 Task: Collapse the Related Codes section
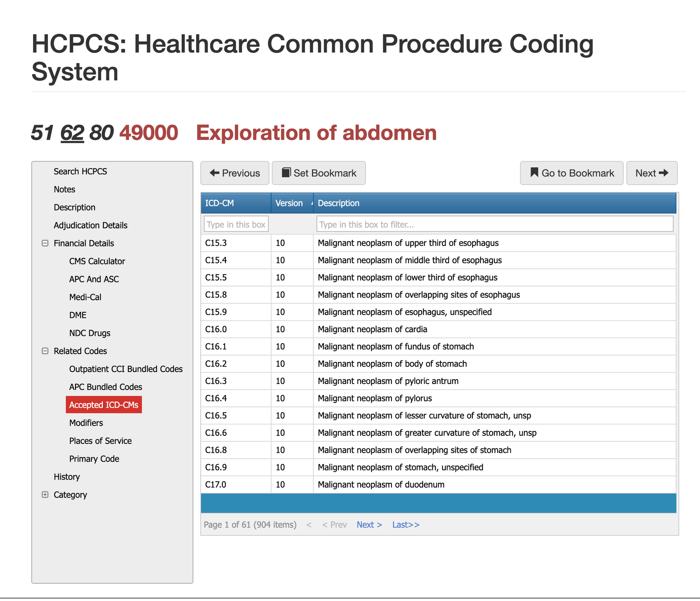45,351
